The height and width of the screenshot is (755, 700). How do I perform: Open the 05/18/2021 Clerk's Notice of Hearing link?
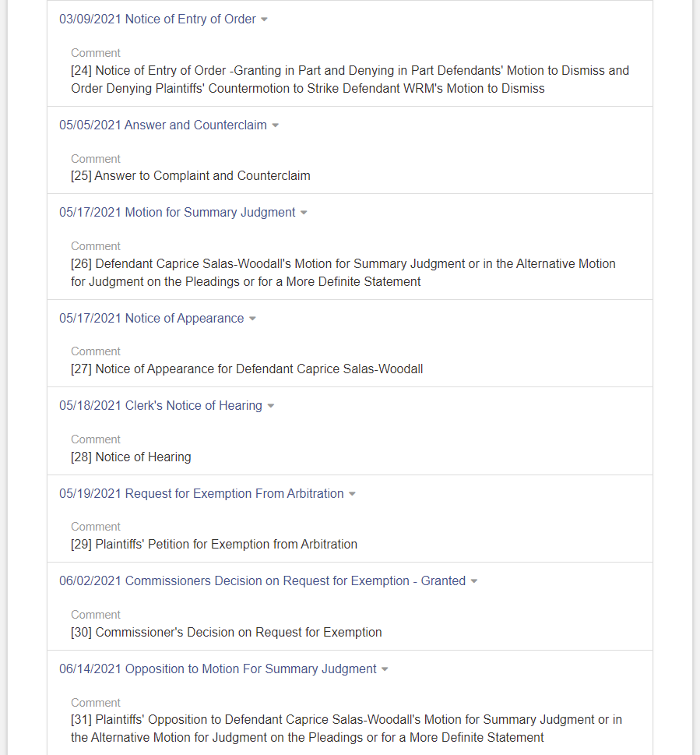[160, 405]
